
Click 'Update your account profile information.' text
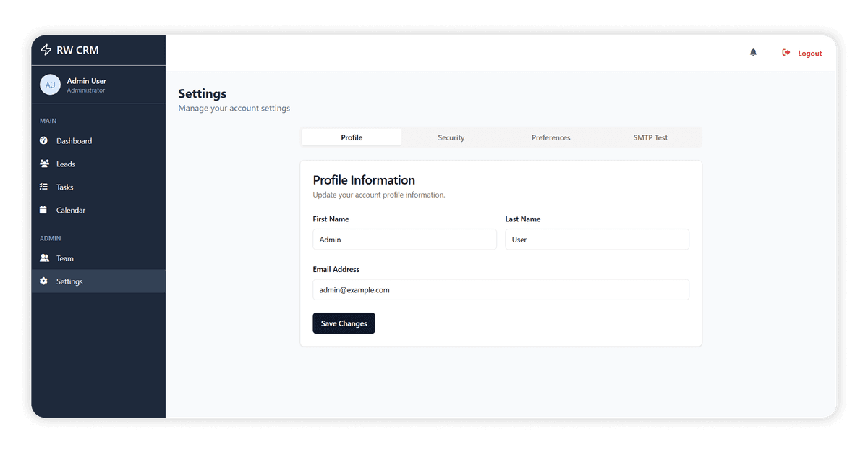pos(379,195)
